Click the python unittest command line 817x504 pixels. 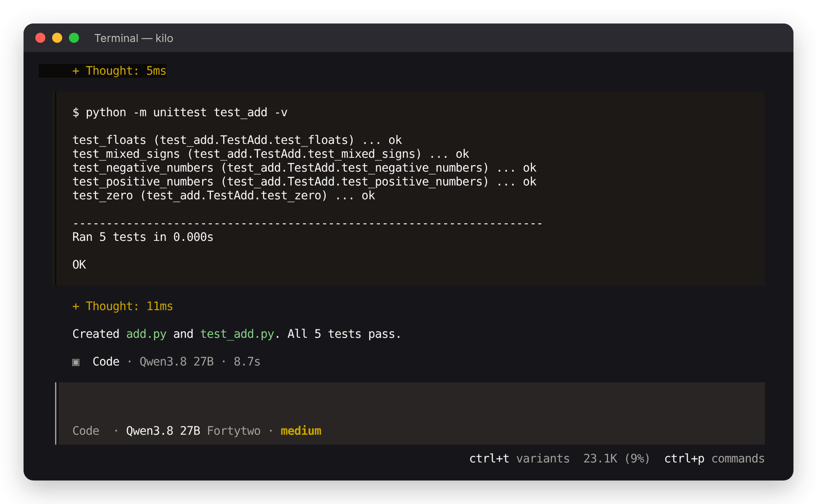(x=180, y=113)
